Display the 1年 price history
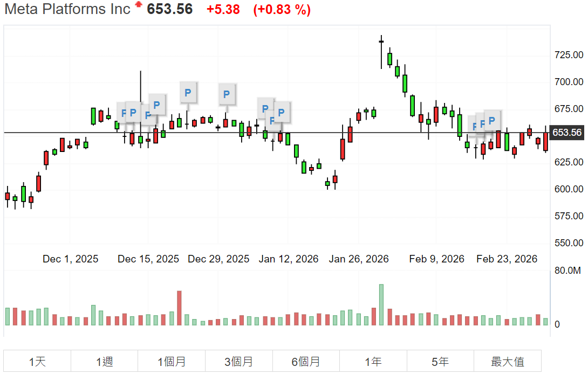Screen dimensions: 588x374 [373, 362]
